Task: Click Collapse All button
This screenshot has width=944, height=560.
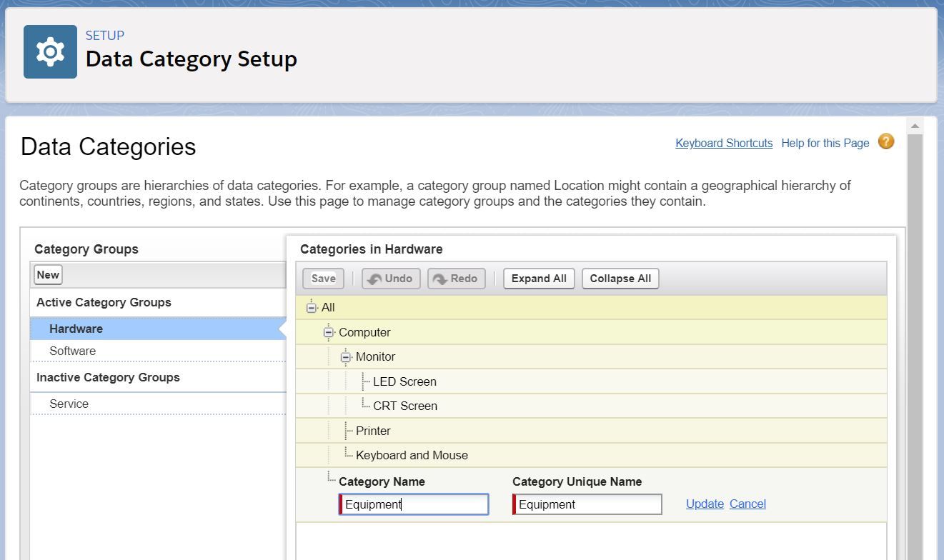Action: [x=620, y=279]
